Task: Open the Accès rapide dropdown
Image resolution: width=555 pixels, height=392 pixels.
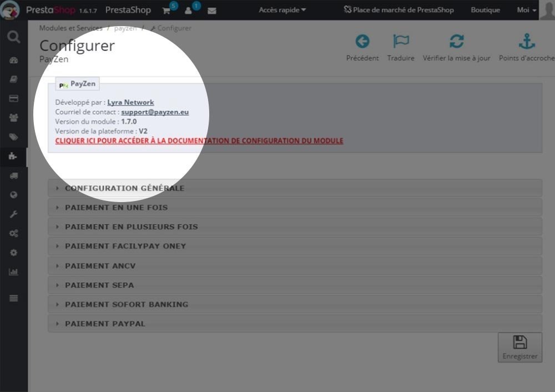Action: coord(282,10)
